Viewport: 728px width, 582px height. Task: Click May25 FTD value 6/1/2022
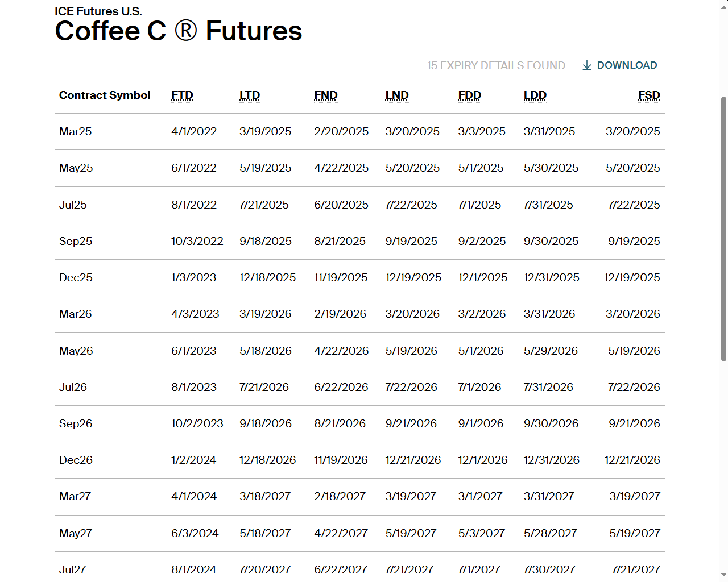194,168
